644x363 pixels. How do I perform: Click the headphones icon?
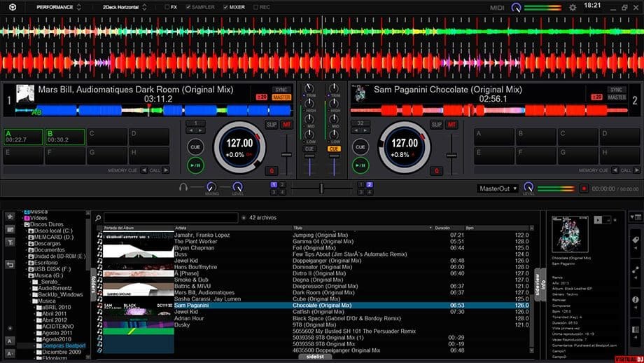point(183,187)
